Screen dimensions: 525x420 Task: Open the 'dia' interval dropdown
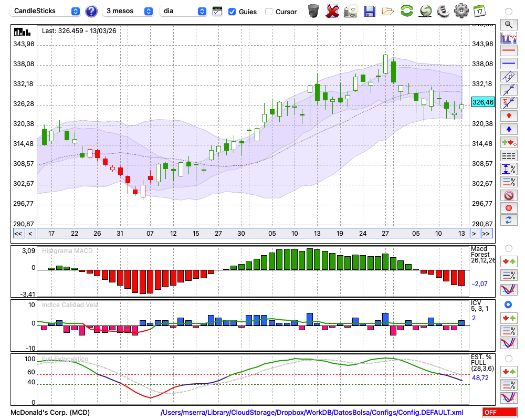pos(183,11)
